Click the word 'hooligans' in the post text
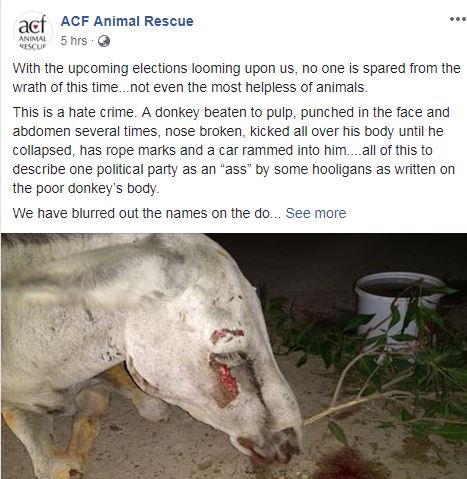This screenshot has height=479, width=467. tap(342, 169)
